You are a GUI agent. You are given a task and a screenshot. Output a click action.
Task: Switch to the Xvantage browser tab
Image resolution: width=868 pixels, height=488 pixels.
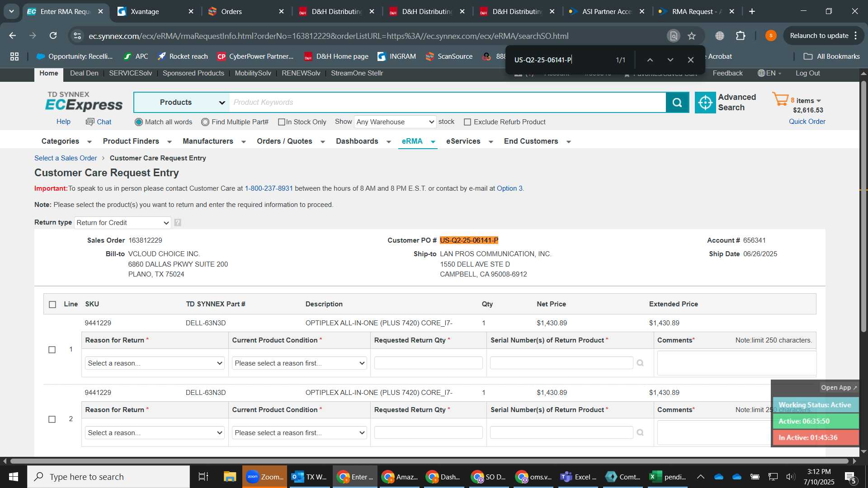coord(155,11)
